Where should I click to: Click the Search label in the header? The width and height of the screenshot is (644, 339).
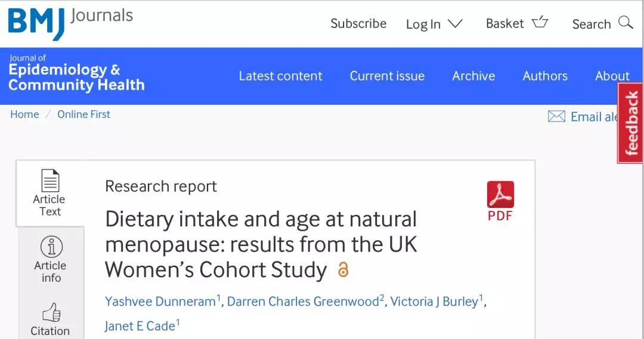592,24
